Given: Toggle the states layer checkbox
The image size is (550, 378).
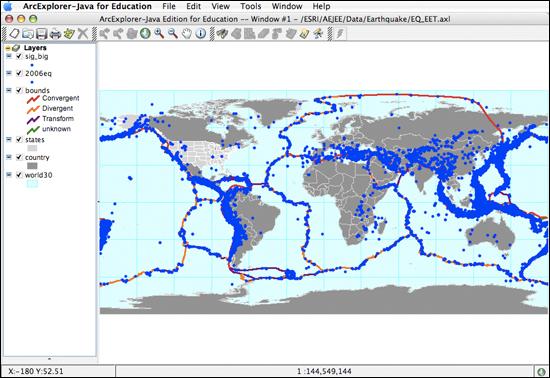Looking at the screenshot, I should (19, 140).
